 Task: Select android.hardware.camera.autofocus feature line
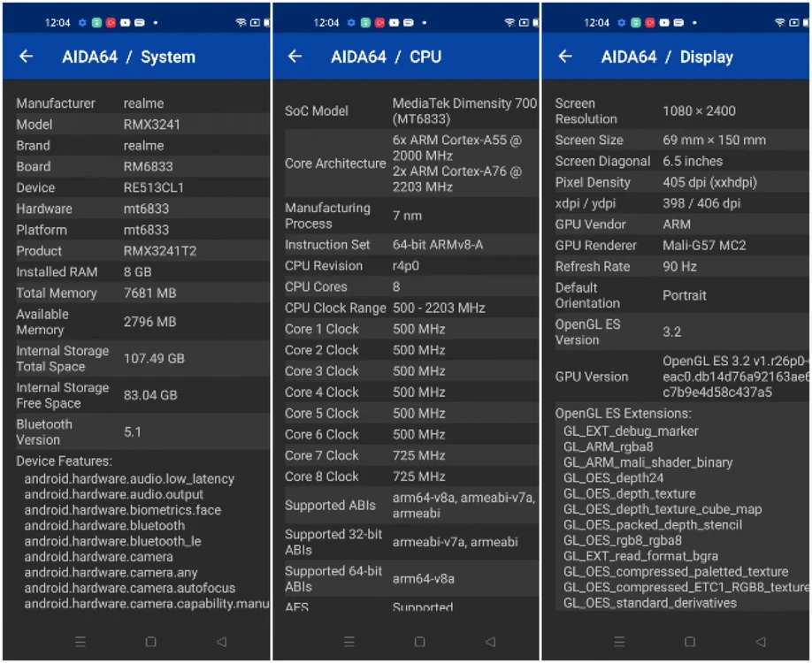click(130, 588)
